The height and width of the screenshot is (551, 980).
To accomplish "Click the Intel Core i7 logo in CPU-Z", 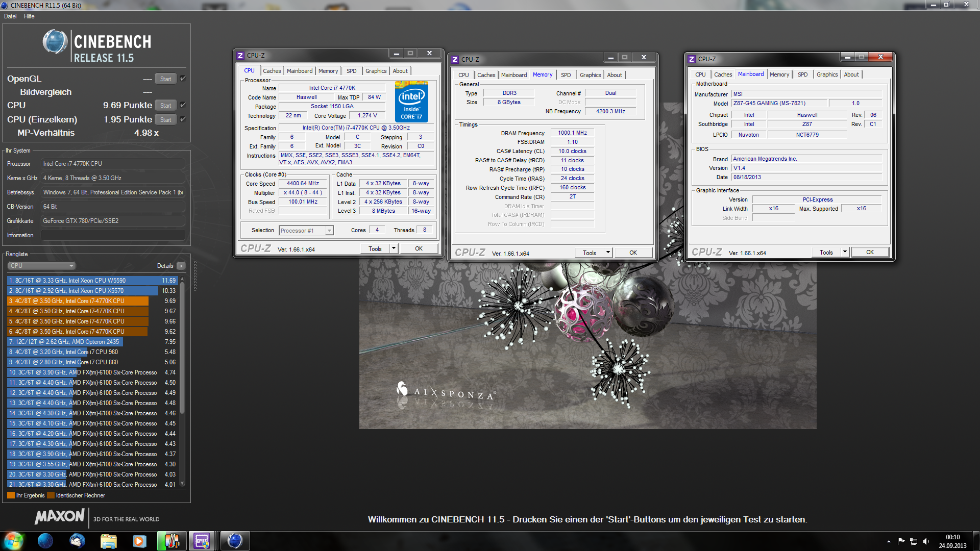I will coord(411,102).
